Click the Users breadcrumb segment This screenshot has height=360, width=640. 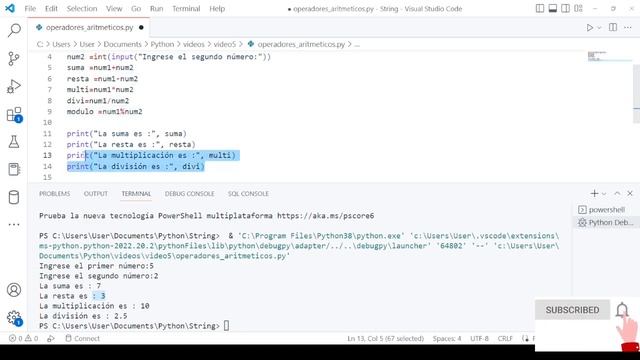[x=61, y=44]
